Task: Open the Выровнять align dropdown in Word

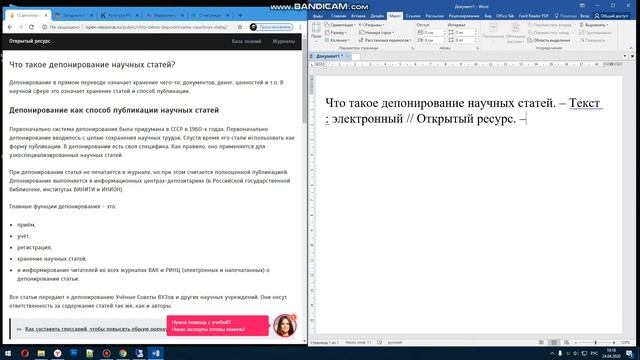Action: [x=594, y=25]
